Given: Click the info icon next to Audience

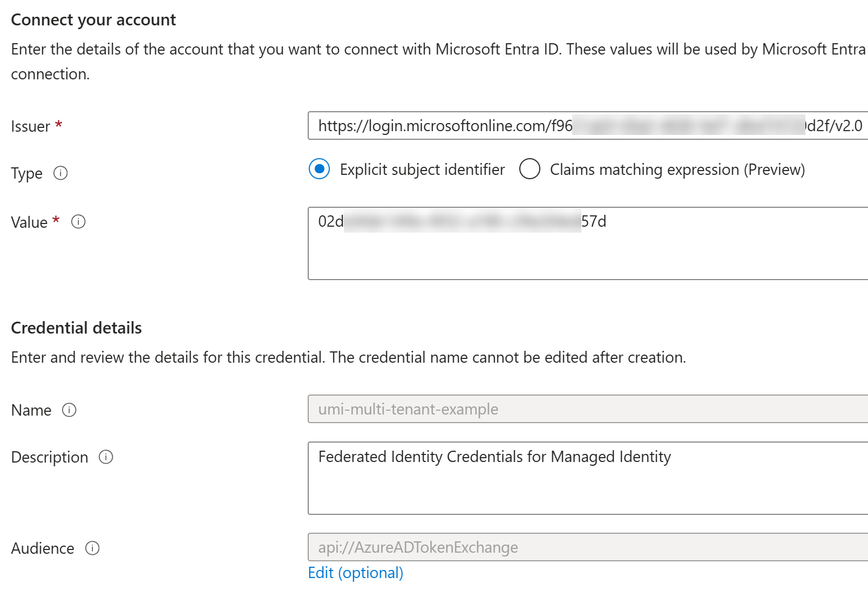Looking at the screenshot, I should pos(92,548).
